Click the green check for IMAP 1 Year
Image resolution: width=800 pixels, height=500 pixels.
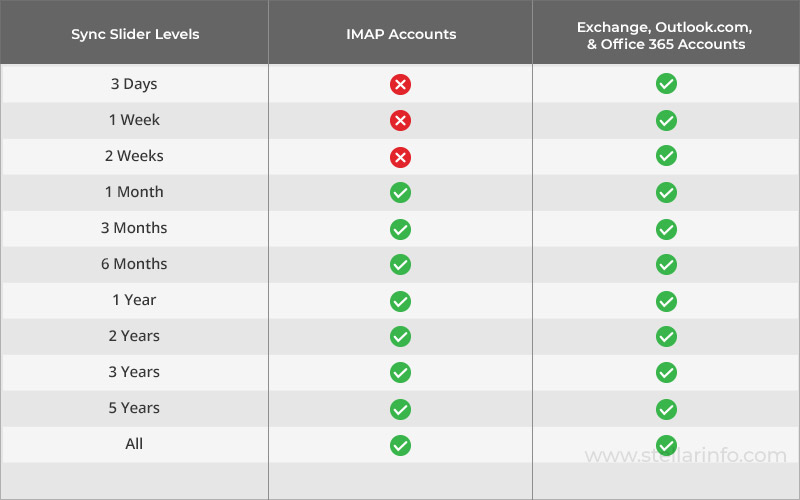pyautogui.click(x=400, y=300)
